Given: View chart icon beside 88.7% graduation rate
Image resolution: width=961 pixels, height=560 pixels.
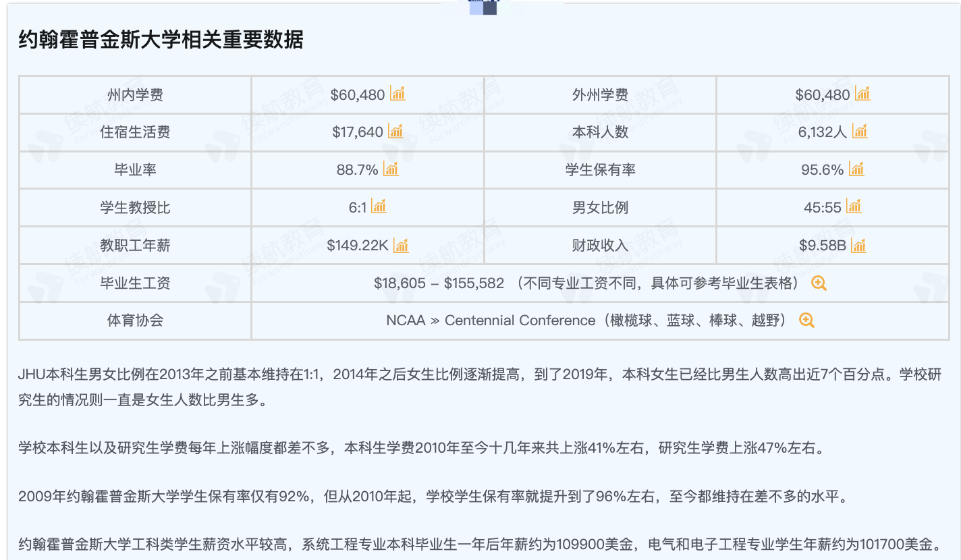Looking at the screenshot, I should tap(391, 169).
